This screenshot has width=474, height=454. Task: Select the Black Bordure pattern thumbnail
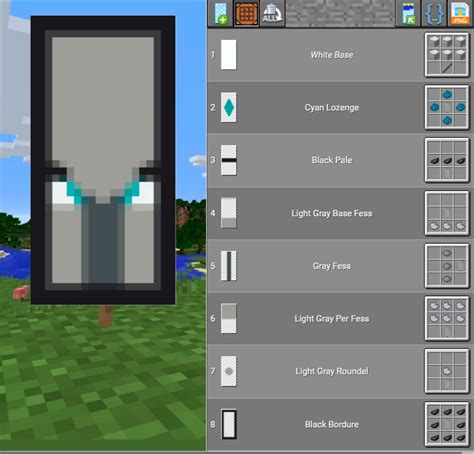229,424
